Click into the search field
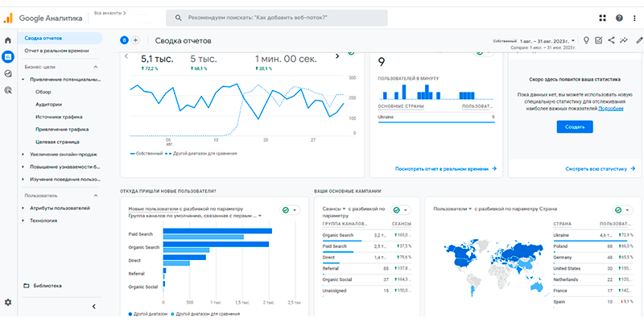 277,18
